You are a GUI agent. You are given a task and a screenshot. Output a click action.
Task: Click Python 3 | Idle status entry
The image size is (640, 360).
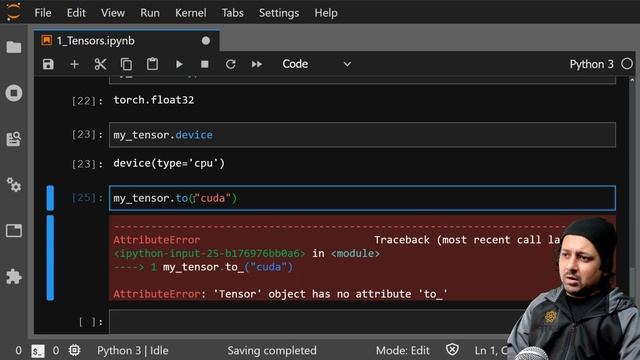[133, 351]
